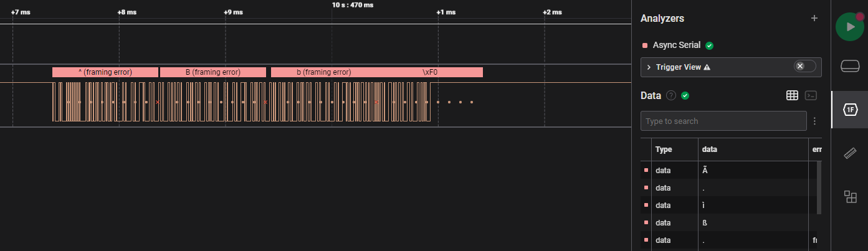Open the Extensions panel icon

(x=850, y=197)
